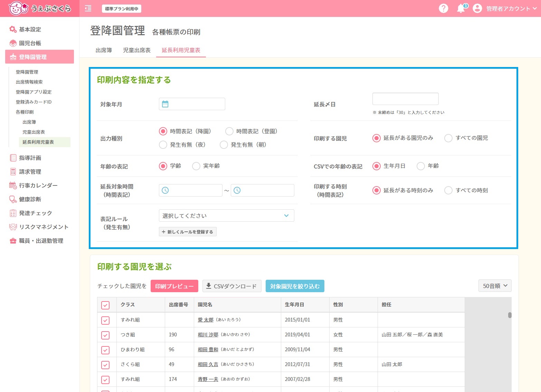Click the 対象年月 date input field
Viewport: 541px width, 392px height.
pos(192,104)
